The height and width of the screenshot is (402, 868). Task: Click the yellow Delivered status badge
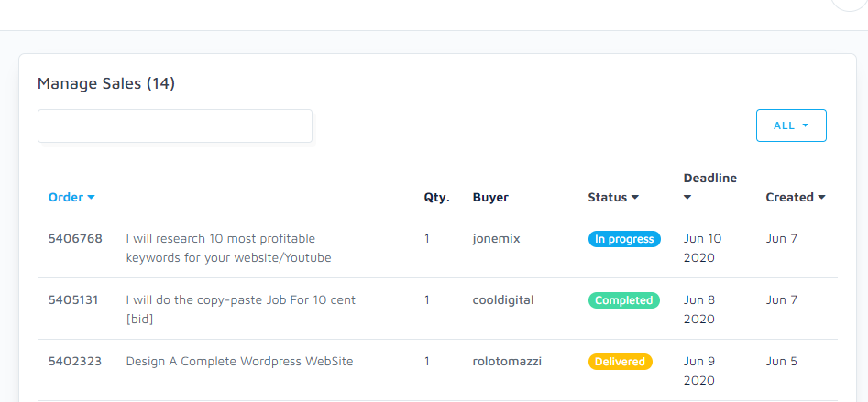tap(620, 362)
